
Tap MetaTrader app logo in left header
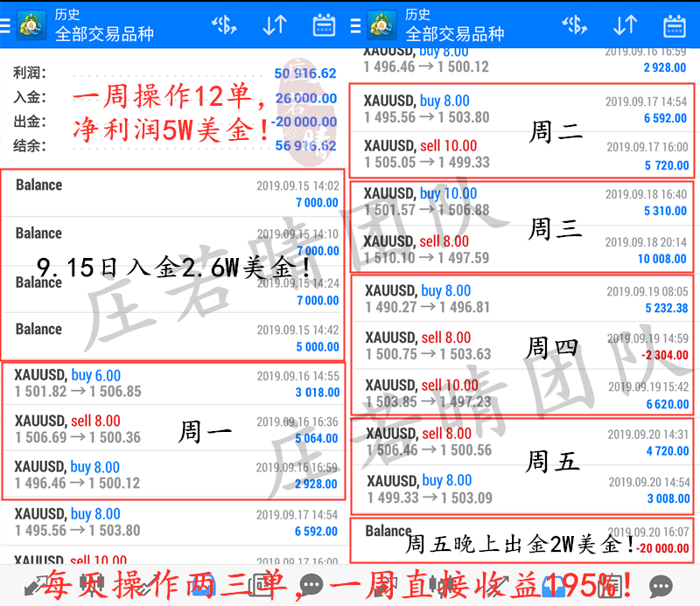[31, 25]
